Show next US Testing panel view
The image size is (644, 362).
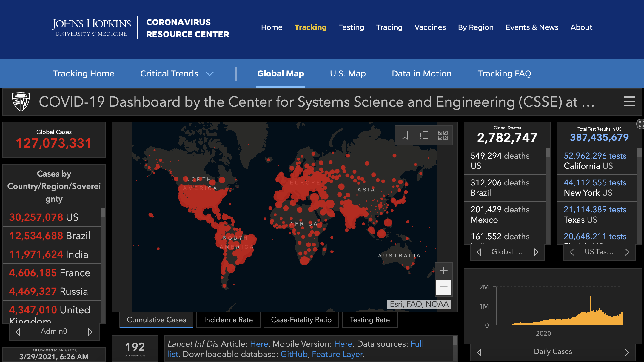pos(627,252)
